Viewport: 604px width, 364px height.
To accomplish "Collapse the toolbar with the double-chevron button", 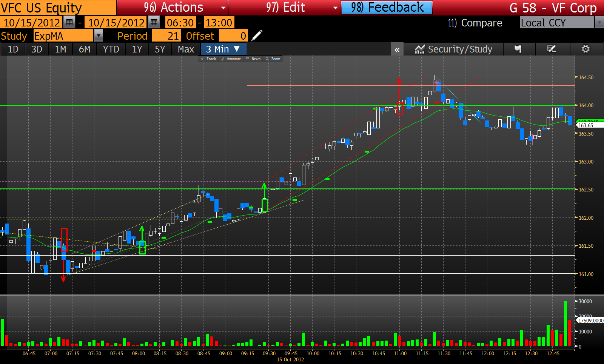I will point(397,49).
